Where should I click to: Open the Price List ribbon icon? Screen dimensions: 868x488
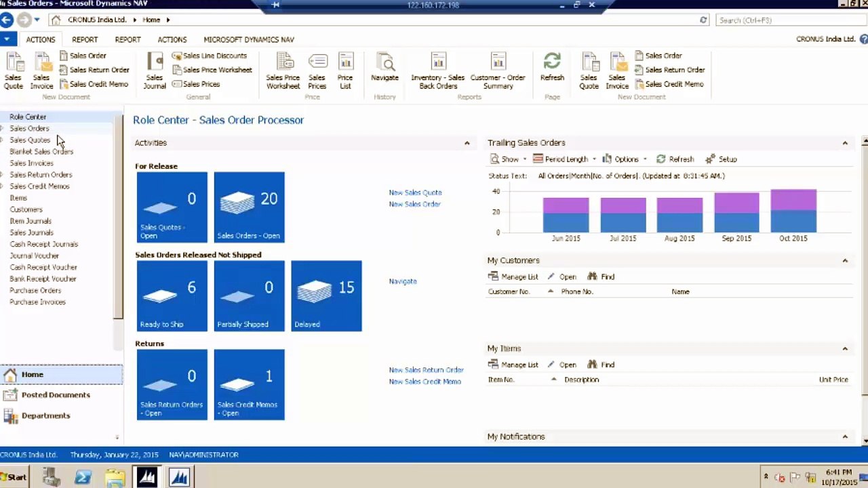pyautogui.click(x=345, y=71)
